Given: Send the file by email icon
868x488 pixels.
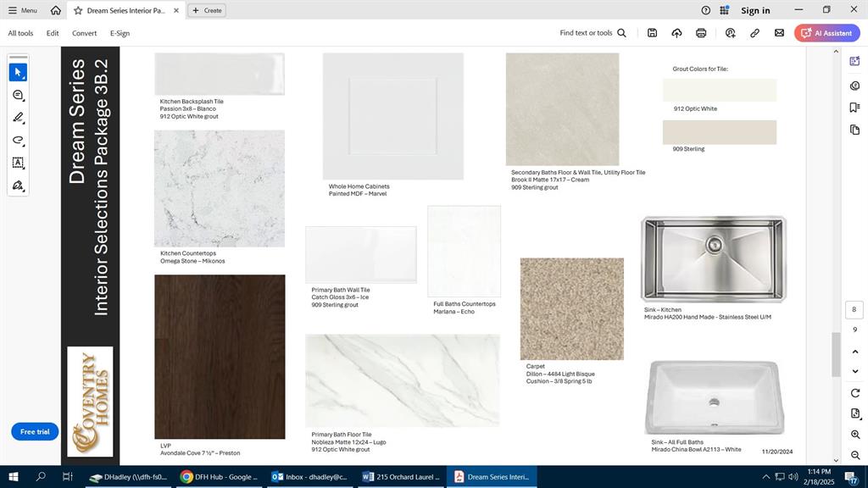Looking at the screenshot, I should click(x=779, y=33).
